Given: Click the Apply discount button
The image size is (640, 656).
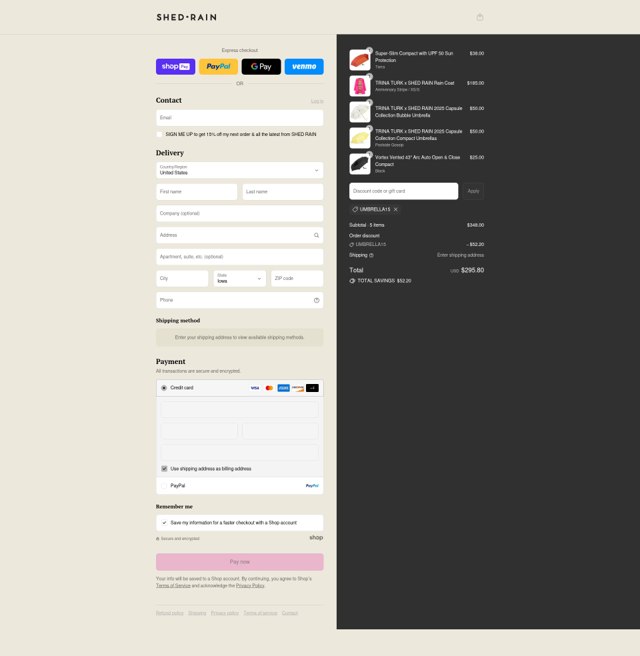Looking at the screenshot, I should pyautogui.click(x=474, y=191).
